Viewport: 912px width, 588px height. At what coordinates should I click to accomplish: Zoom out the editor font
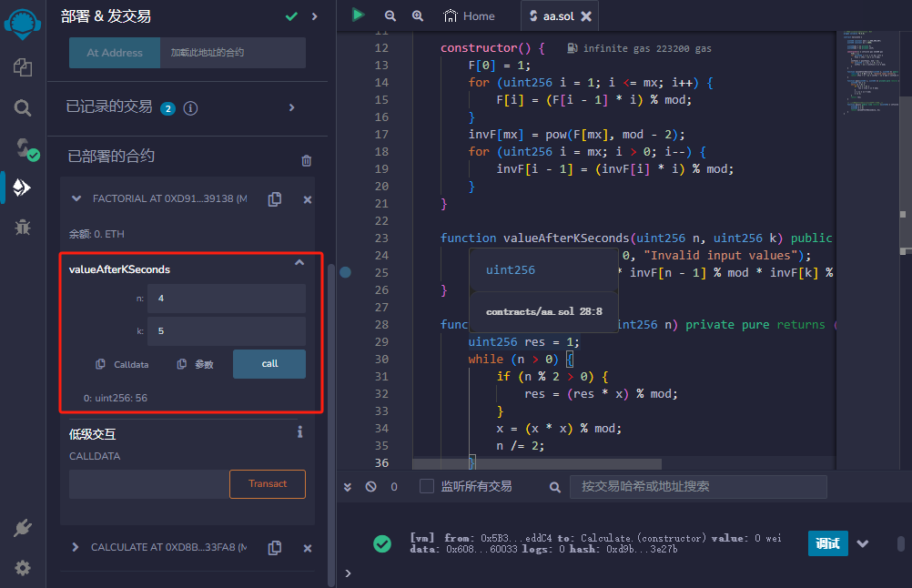[390, 16]
